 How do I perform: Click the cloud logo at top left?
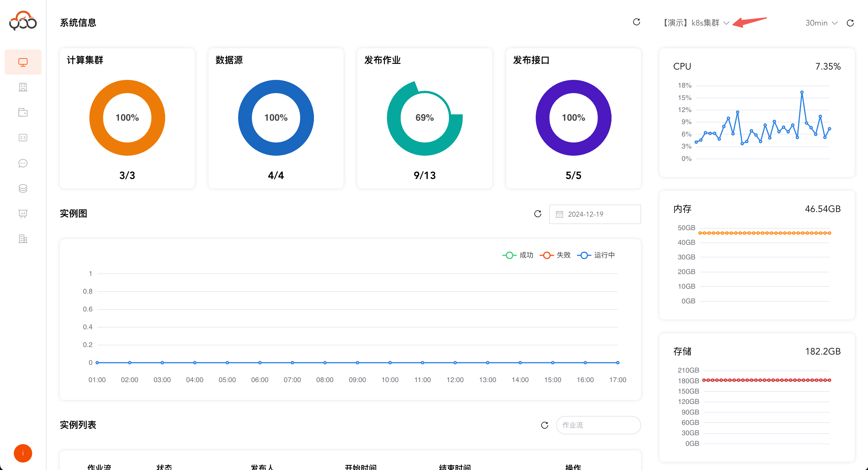pyautogui.click(x=23, y=21)
